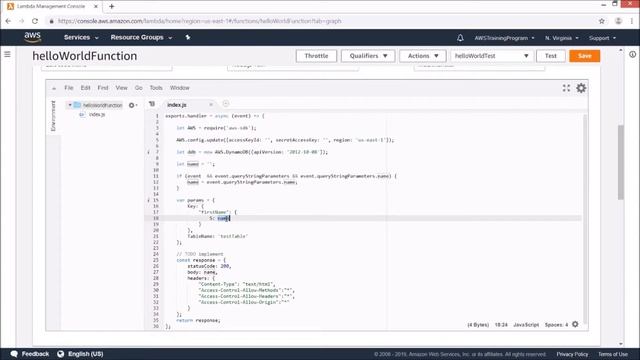The image size is (640, 360).
Task: Click the orange Save button
Action: pos(584,56)
